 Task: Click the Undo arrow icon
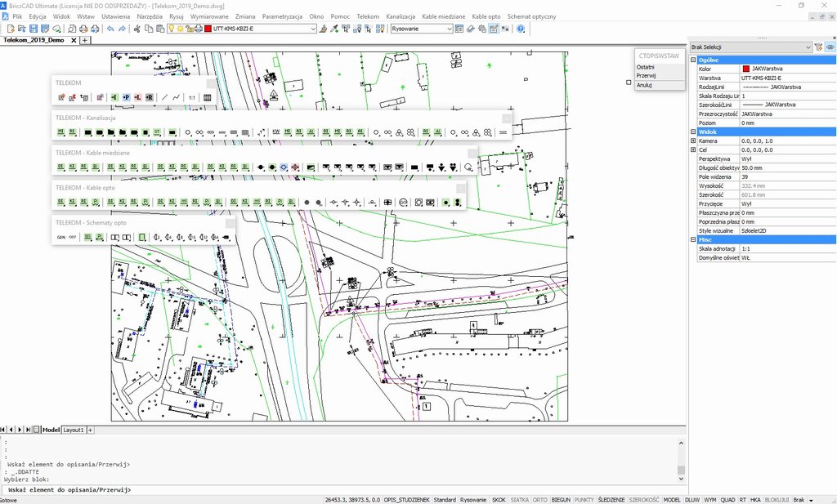pyautogui.click(x=110, y=29)
